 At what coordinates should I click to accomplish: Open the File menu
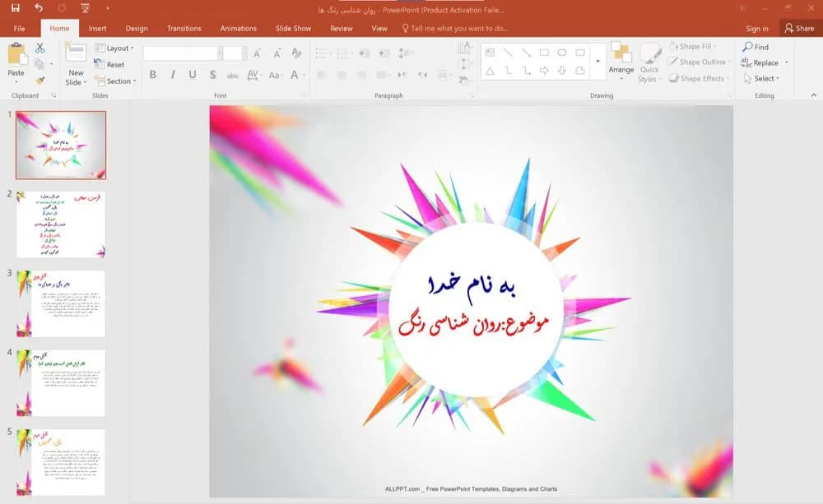(20, 28)
